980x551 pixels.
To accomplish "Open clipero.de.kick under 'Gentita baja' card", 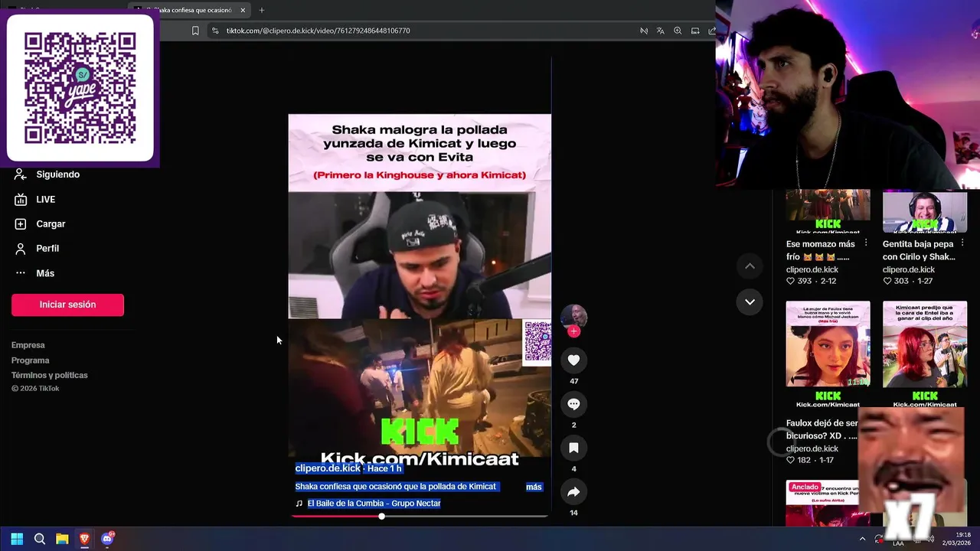I will point(909,269).
